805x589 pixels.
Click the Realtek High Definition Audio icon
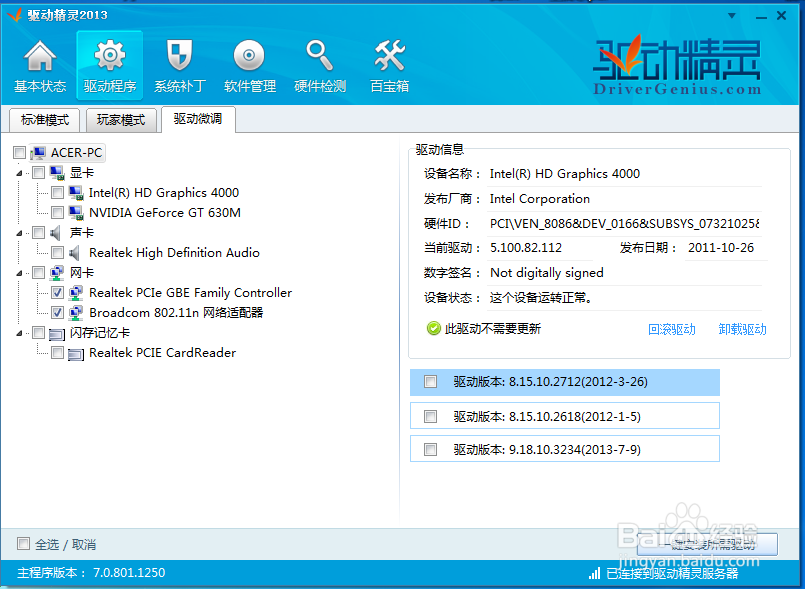click(x=75, y=253)
